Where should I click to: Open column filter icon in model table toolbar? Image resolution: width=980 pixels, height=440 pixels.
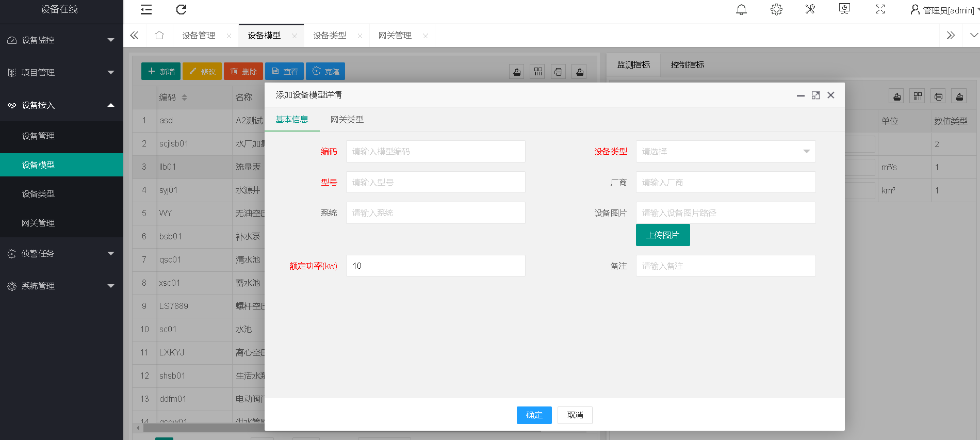point(538,72)
